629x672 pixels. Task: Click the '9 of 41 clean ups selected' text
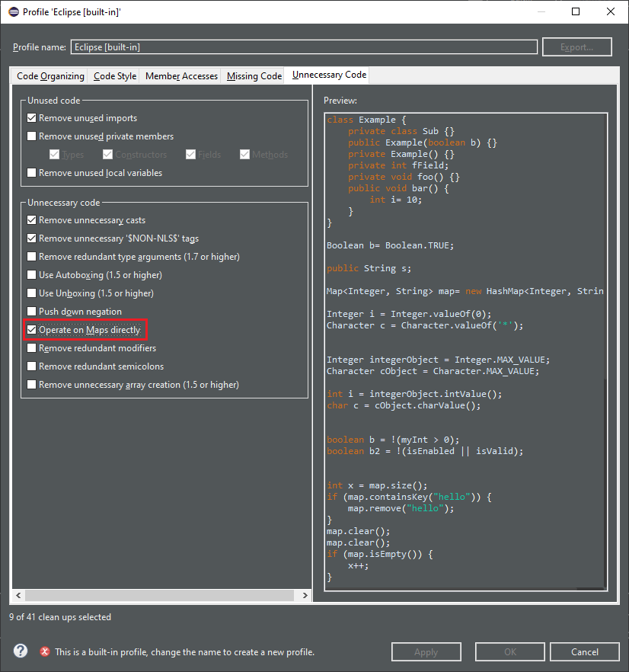(60, 616)
